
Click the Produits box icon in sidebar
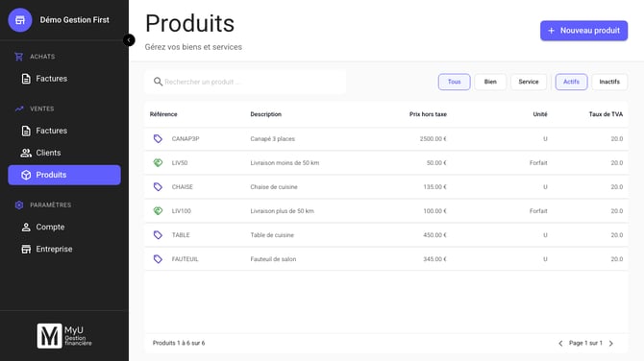tap(26, 175)
